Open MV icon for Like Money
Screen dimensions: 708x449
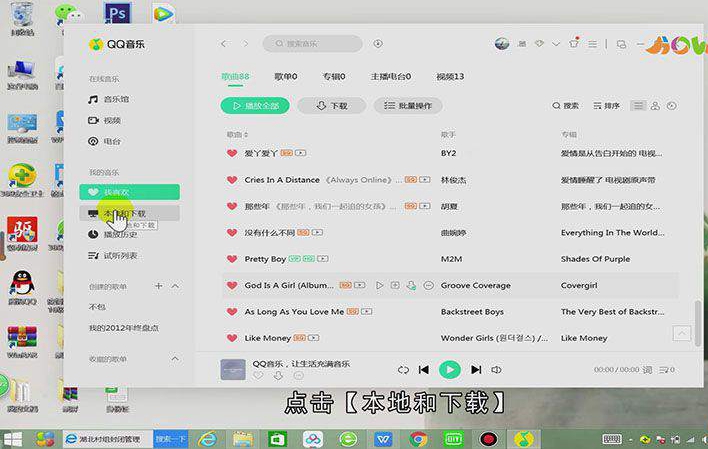(314, 338)
